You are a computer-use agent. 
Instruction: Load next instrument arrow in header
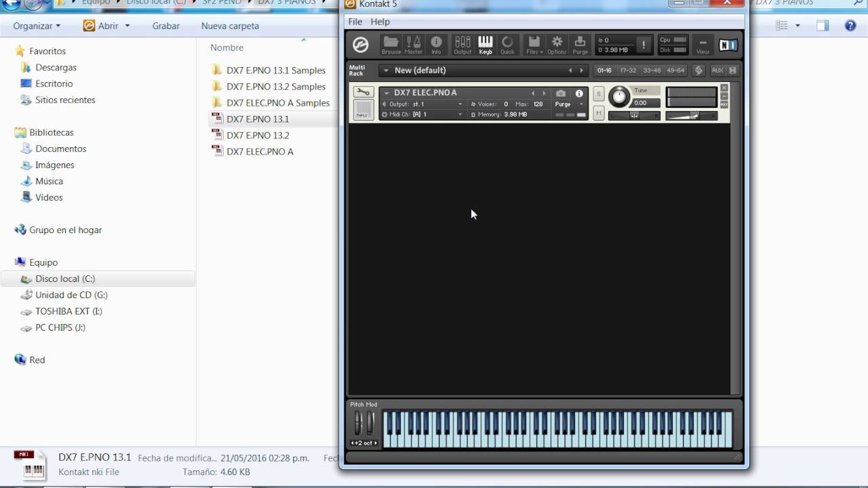(544, 94)
